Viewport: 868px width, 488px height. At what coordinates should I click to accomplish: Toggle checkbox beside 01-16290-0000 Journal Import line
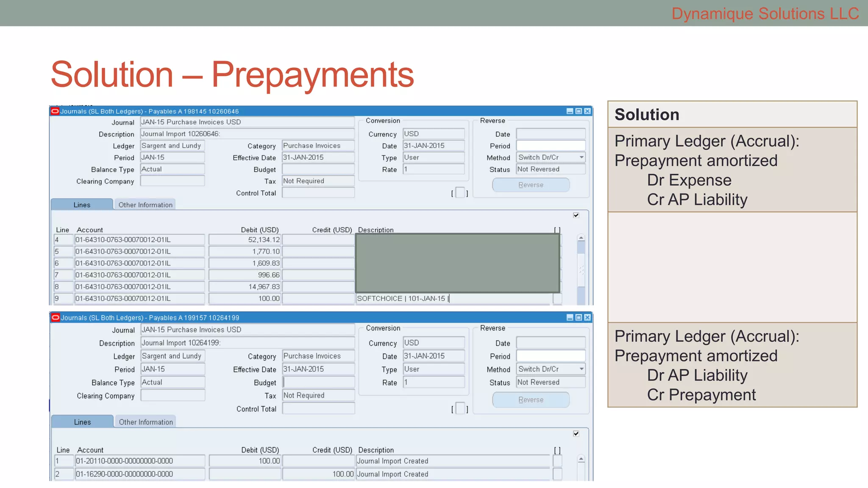pyautogui.click(x=557, y=474)
